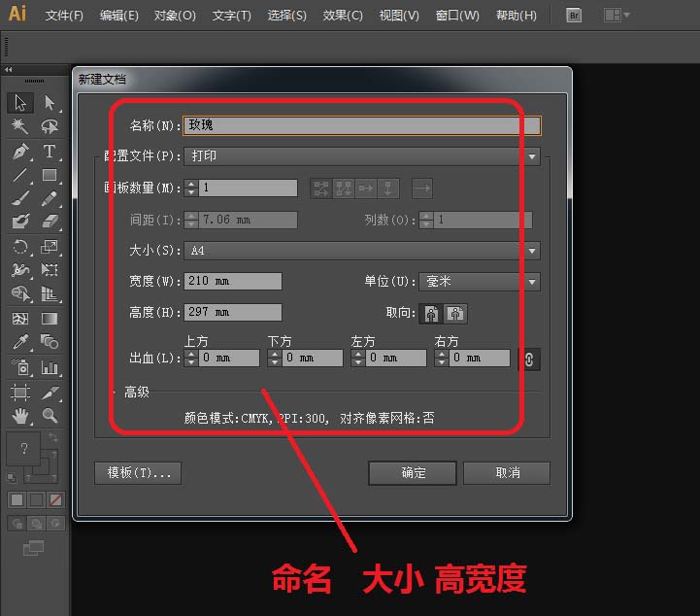This screenshot has width=700, height=616.
Task: Select arrange by row layout
Action: click(x=366, y=188)
